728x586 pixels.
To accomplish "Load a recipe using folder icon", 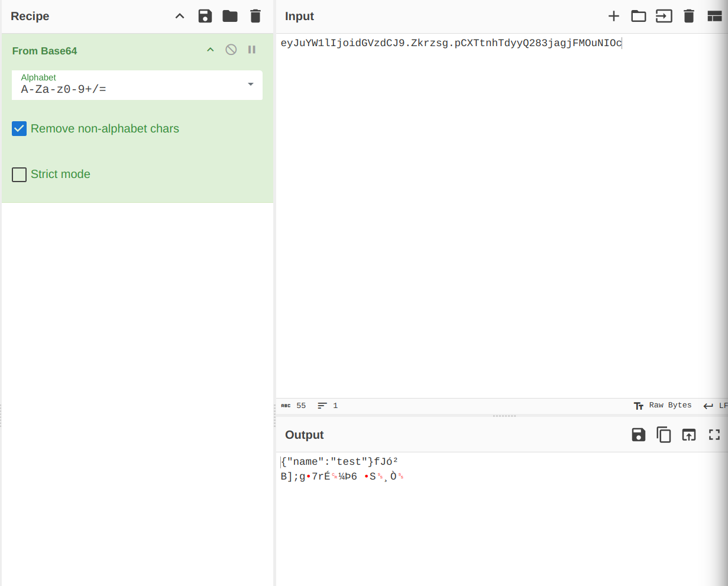I will 230,16.
